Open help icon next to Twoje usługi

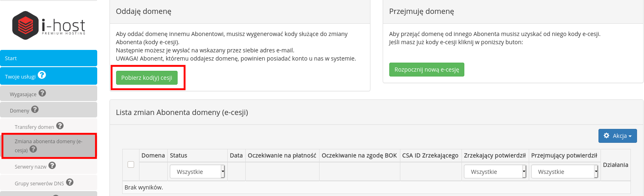click(x=42, y=75)
